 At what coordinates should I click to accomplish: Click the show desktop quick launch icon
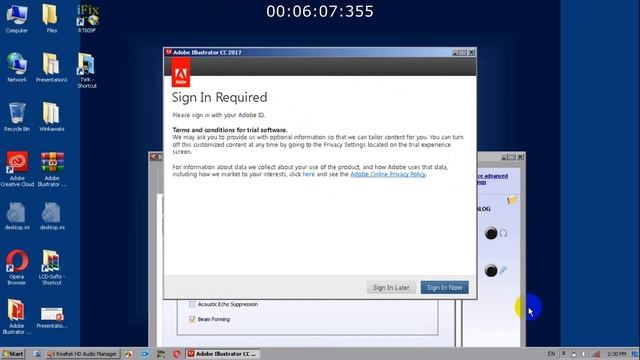pyautogui.click(x=37, y=354)
